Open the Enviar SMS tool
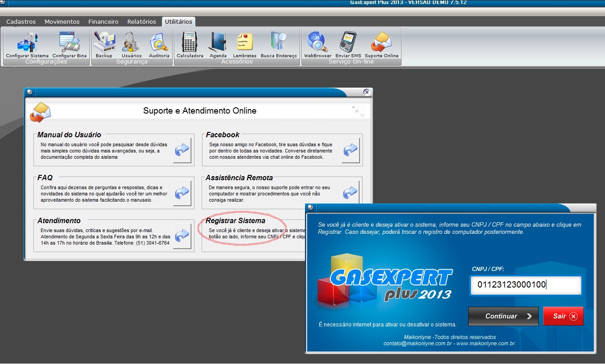 click(x=348, y=45)
